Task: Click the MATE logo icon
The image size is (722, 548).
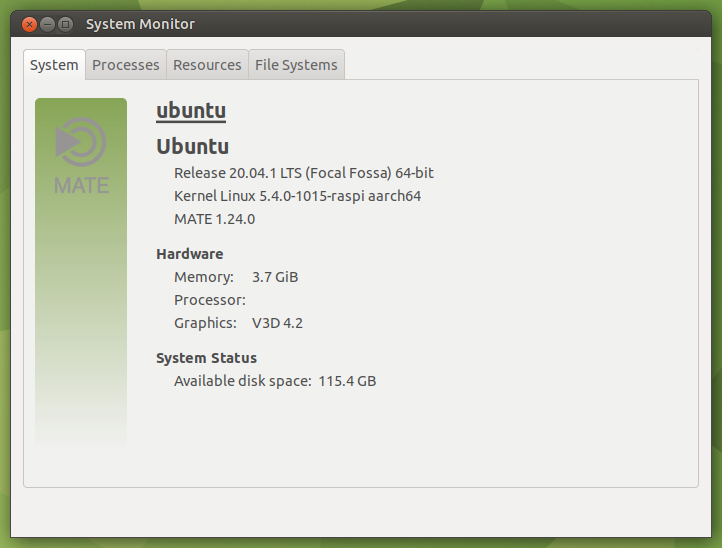Action: pyautogui.click(x=81, y=156)
